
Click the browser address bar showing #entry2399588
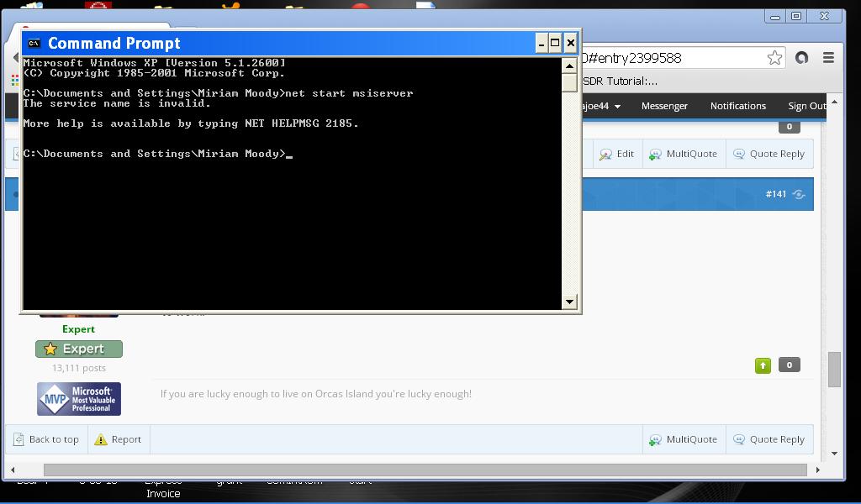click(x=673, y=58)
